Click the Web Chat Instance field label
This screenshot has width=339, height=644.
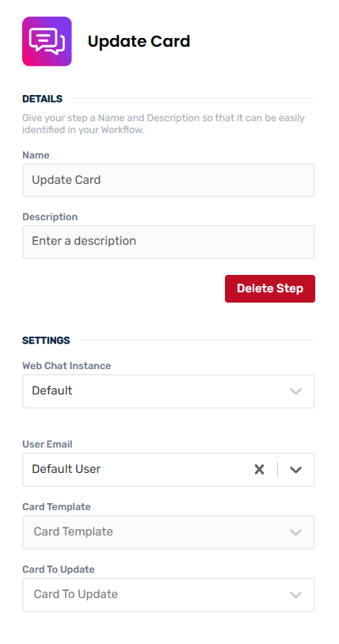pyautogui.click(x=67, y=365)
